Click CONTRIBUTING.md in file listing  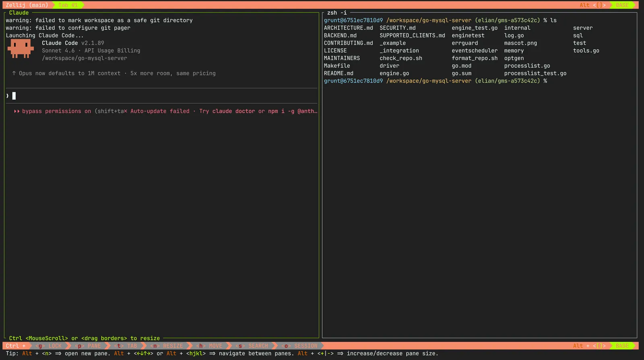[x=349, y=43]
